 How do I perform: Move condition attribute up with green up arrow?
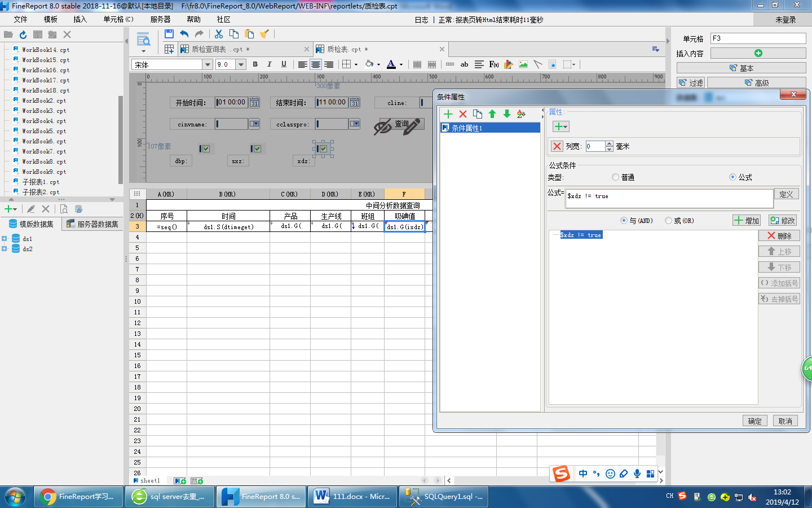[x=492, y=114]
